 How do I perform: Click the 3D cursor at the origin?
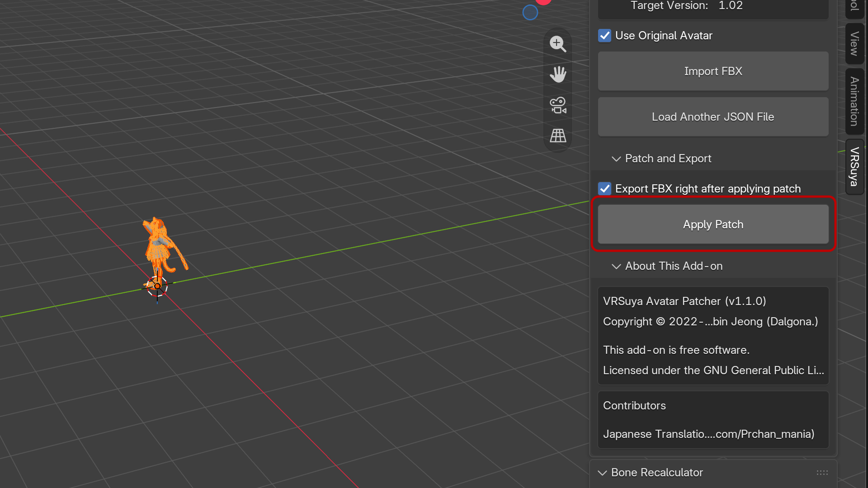click(157, 286)
